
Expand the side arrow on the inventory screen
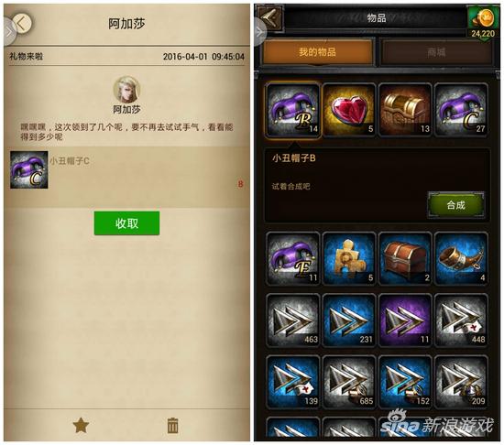coord(259,31)
